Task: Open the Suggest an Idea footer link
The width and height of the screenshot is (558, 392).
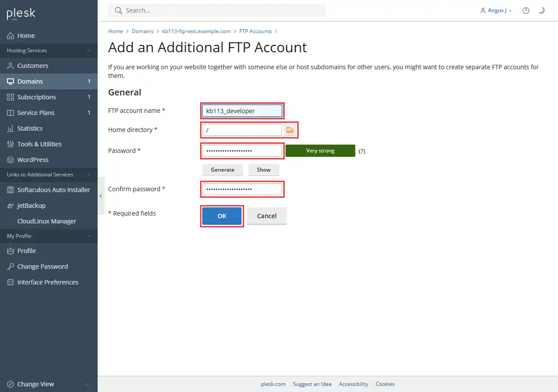Action: coord(312,384)
